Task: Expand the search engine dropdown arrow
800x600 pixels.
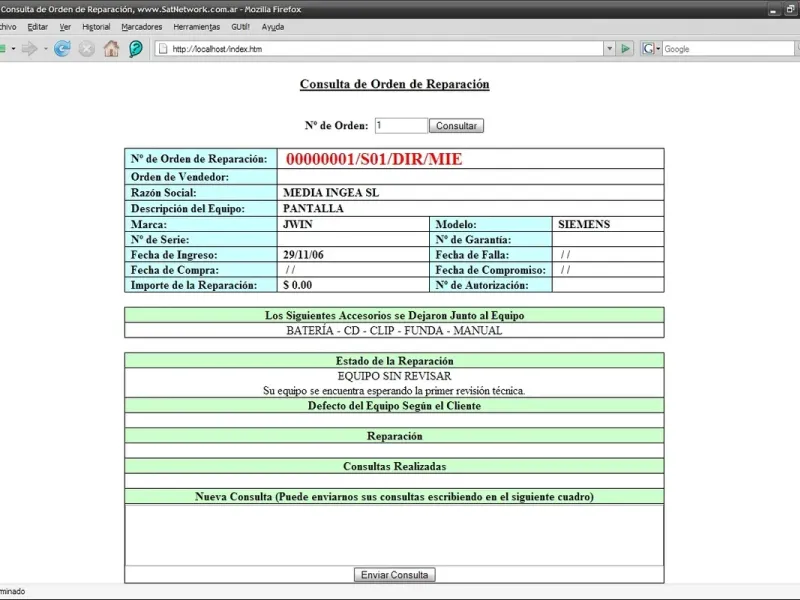Action: (x=658, y=49)
